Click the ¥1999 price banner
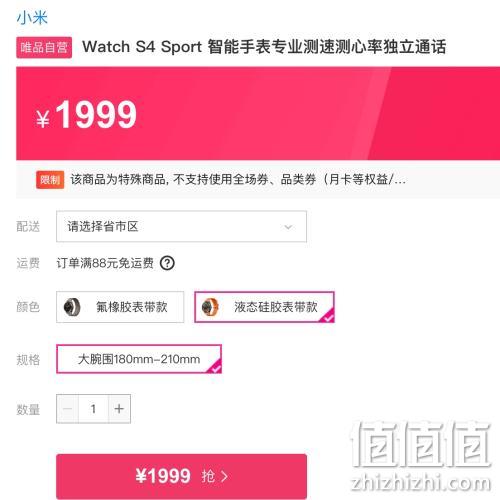Image resolution: width=500 pixels, height=500 pixels. click(x=258, y=113)
